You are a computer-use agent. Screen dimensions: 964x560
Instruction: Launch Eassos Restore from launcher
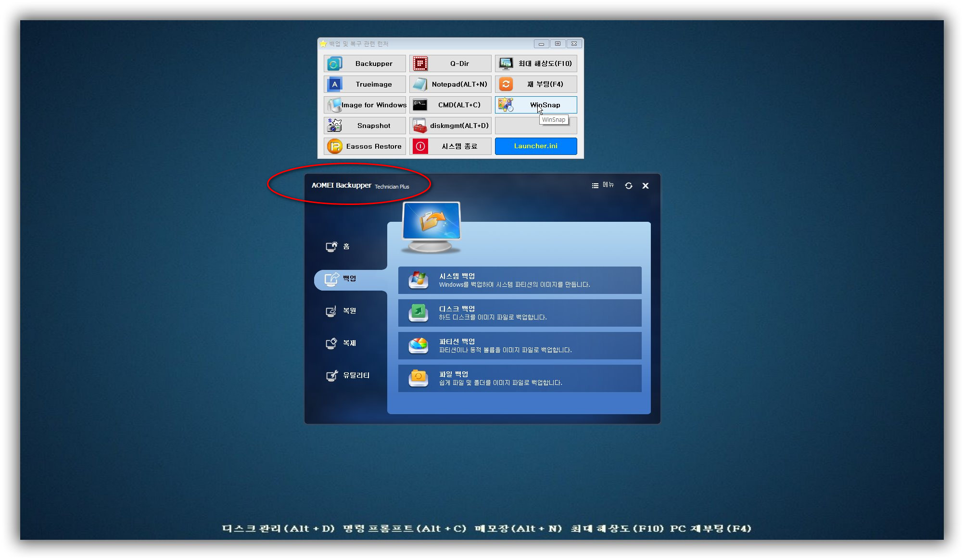pyautogui.click(x=365, y=146)
